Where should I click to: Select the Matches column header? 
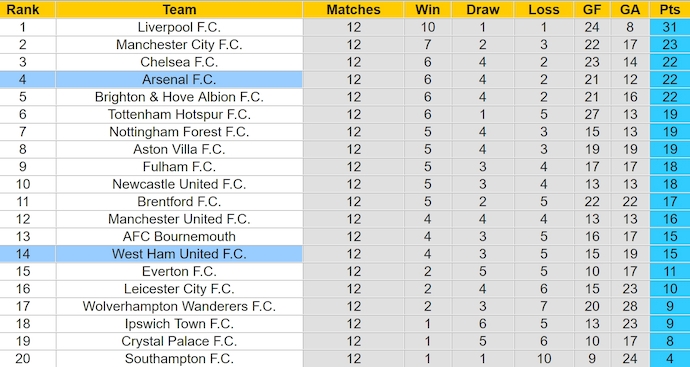tap(353, 9)
